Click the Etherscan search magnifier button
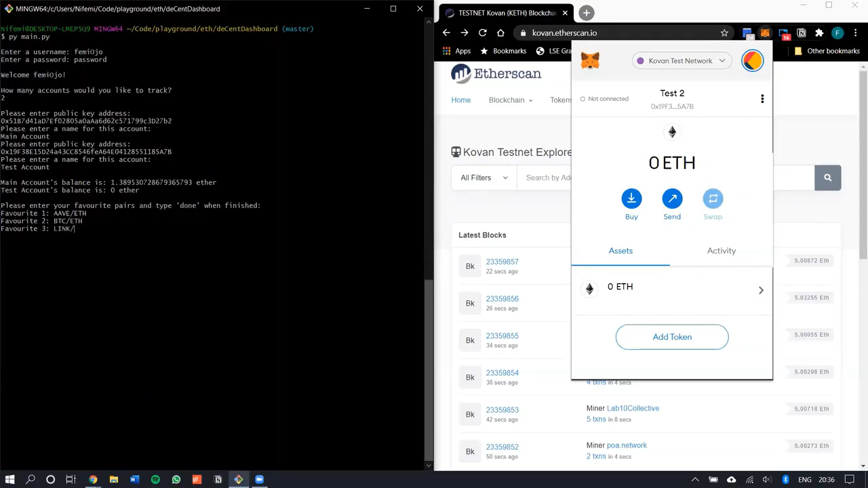The height and width of the screenshot is (488, 868). click(x=827, y=178)
